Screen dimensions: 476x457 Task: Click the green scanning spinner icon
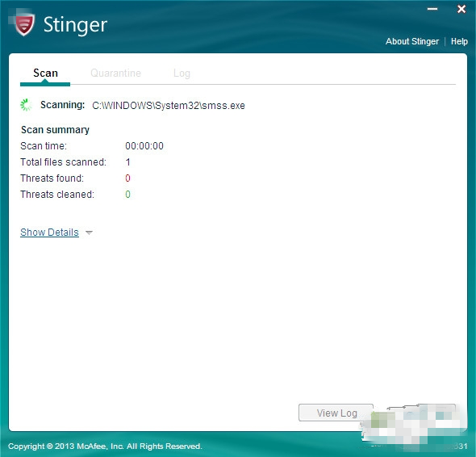point(26,105)
